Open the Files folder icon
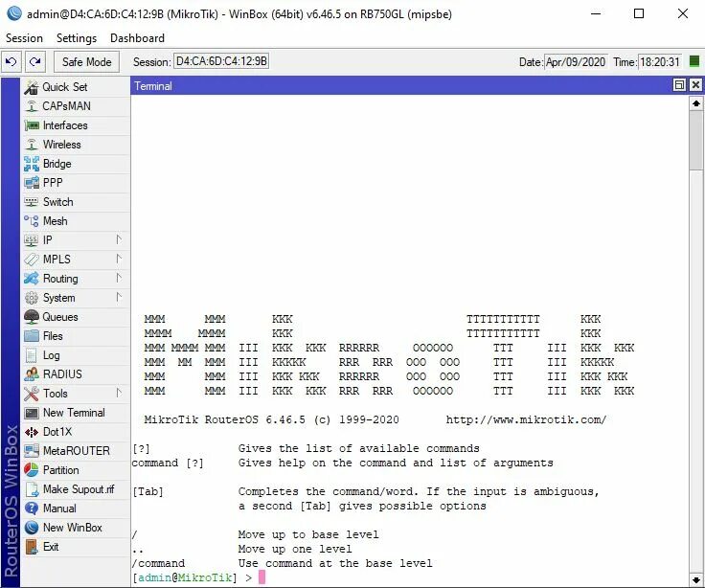Screen dimensions: 705x588 click(31, 336)
